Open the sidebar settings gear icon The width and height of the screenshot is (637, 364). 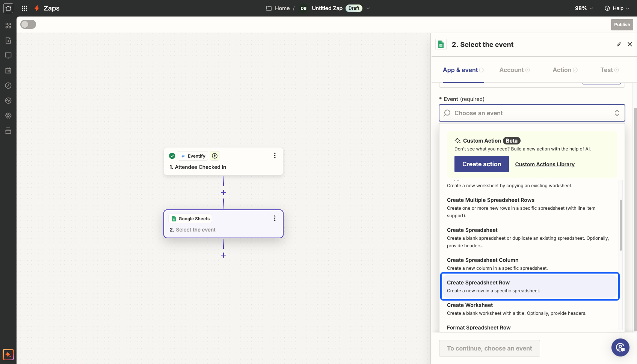8,116
